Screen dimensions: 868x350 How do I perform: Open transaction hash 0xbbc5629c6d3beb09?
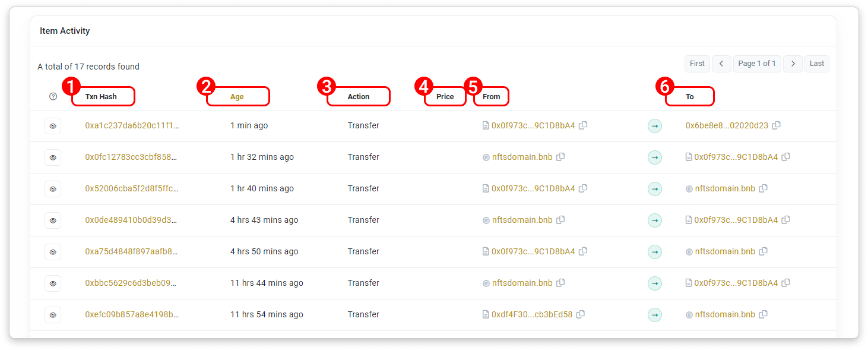(x=132, y=283)
